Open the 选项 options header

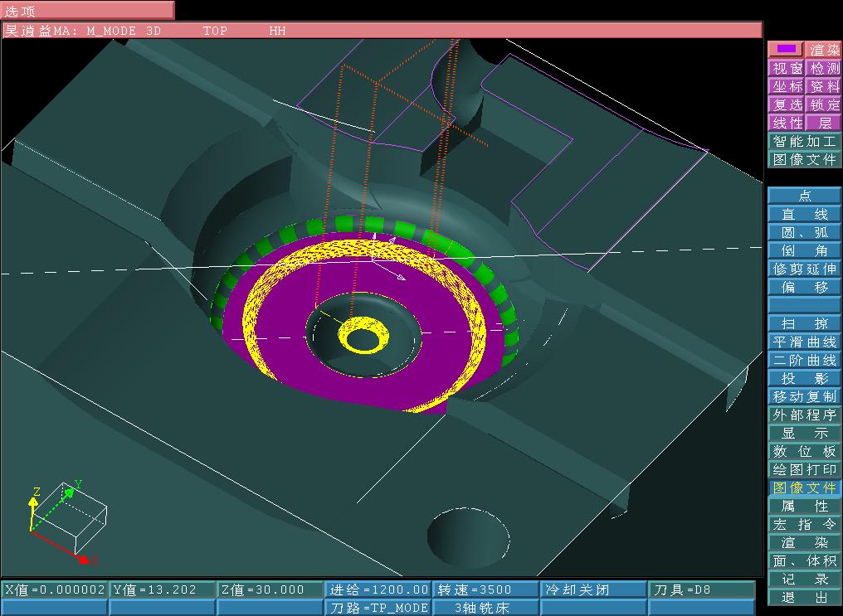pyautogui.click(x=87, y=10)
